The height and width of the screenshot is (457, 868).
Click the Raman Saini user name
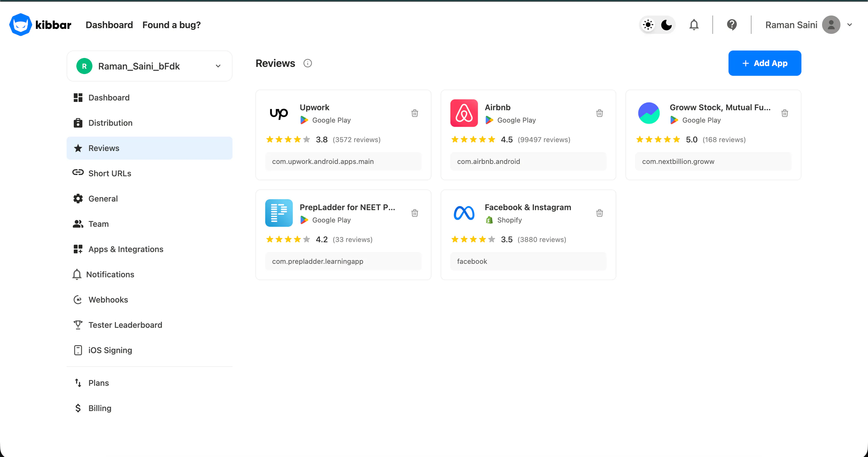[791, 25]
